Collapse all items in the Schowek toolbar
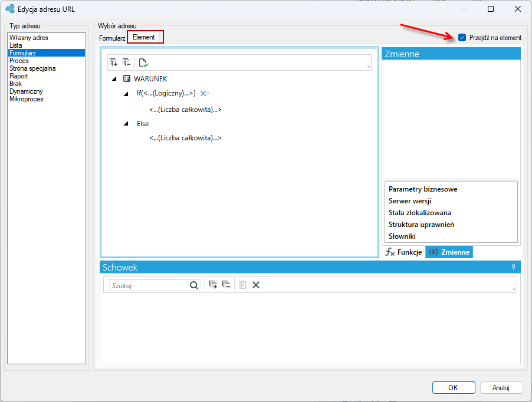The image size is (532, 402). click(226, 285)
